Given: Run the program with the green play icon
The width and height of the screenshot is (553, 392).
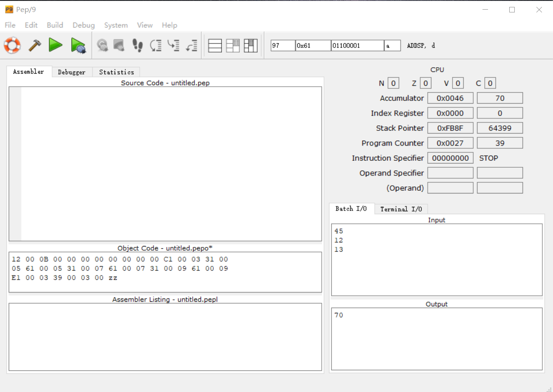Looking at the screenshot, I should [x=56, y=45].
